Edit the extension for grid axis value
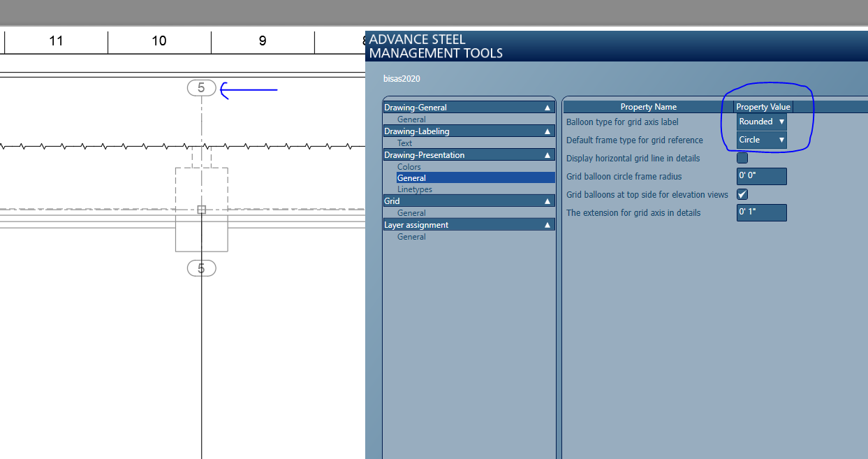 [x=761, y=212]
